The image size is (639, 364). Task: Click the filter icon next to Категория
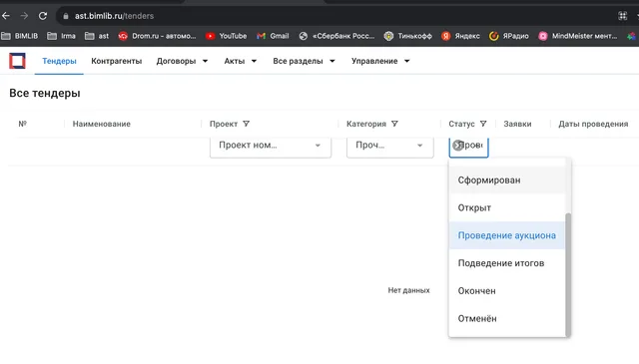(x=394, y=124)
